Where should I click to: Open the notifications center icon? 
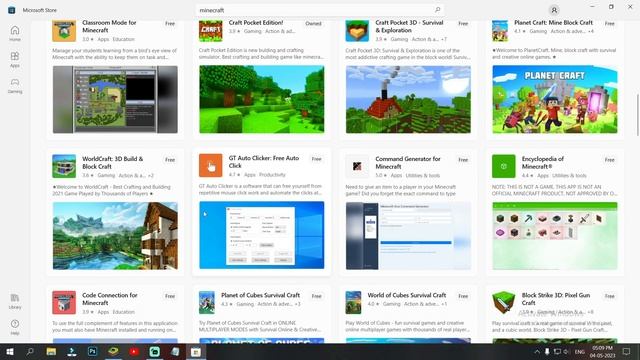point(627,351)
